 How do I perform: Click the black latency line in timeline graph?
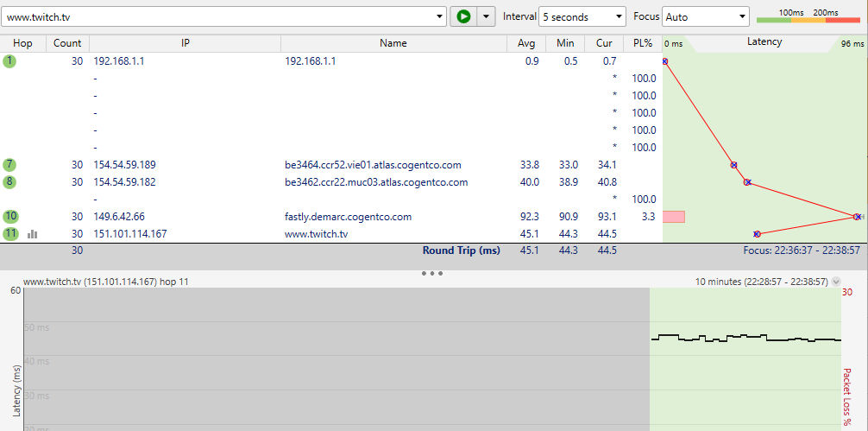pyautogui.click(x=745, y=338)
